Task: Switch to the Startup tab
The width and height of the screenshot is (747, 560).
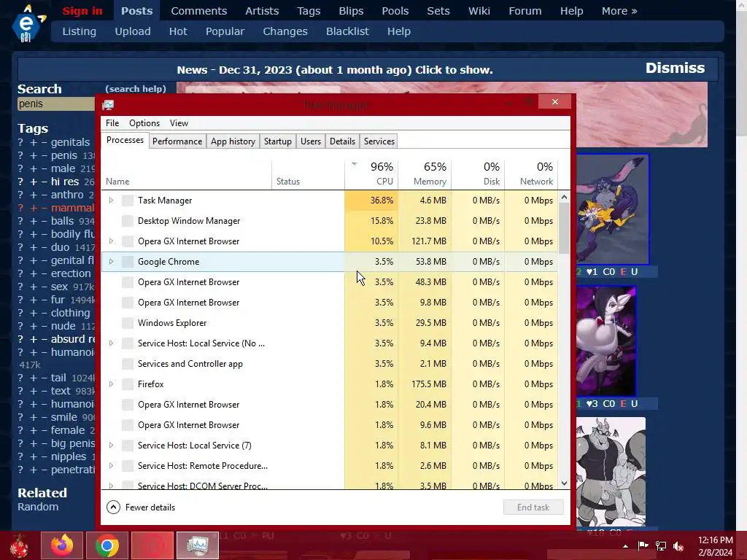Action: [278, 141]
